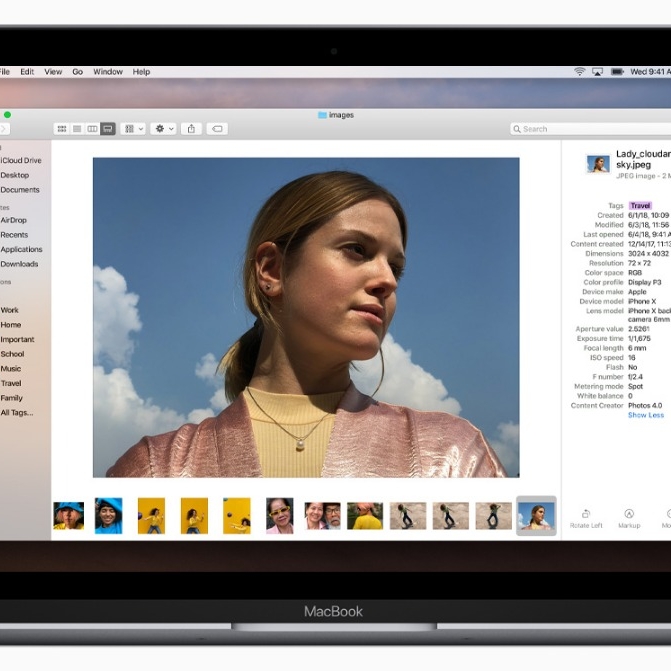The image size is (671, 671).
Task: Open Downloads in the sidebar
Action: 19,264
